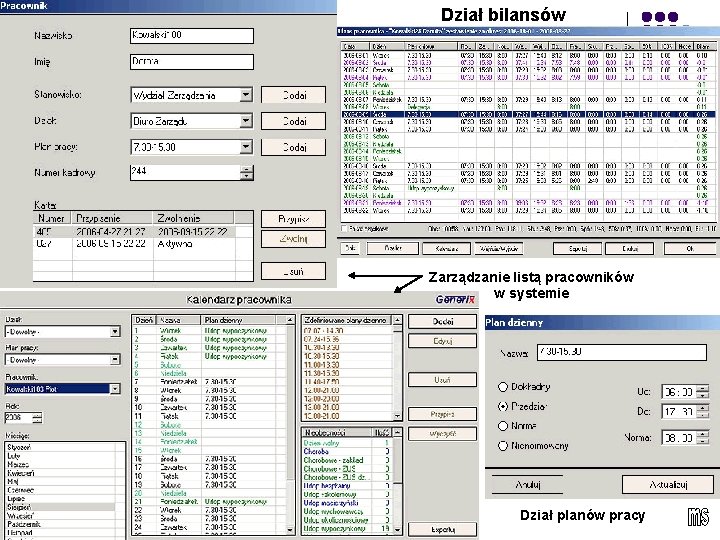Select defined daily plan 07.07-14.30

(348, 330)
